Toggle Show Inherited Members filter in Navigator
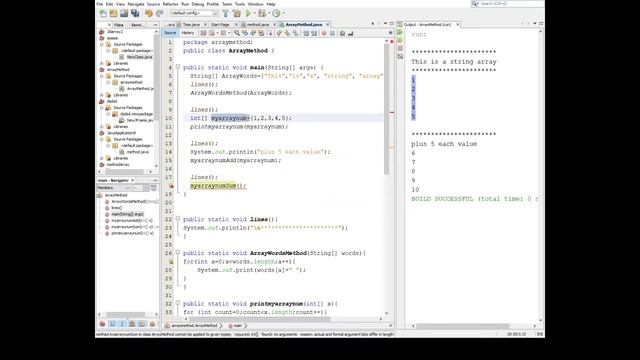Screen dimensions: 640x360 (102, 324)
